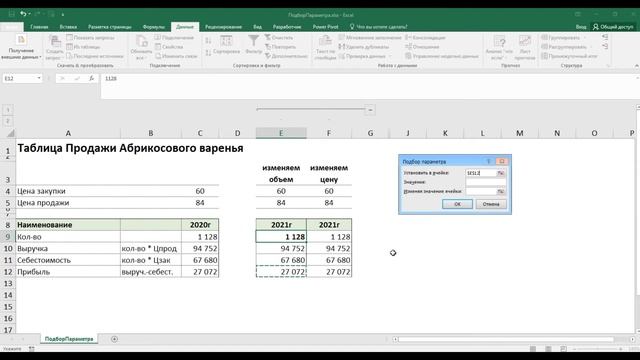The height and width of the screenshot is (360, 640).
Task: Click Свойства in the Подключения group
Action: (x=169, y=47)
